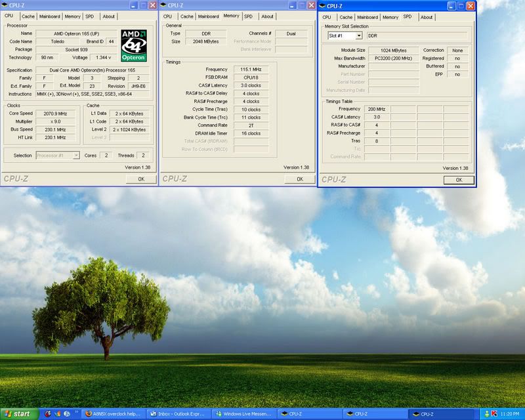Image resolution: width=525 pixels, height=420 pixels.
Task: Open About tab in the Memory Slot Selection window
Action: [427, 18]
